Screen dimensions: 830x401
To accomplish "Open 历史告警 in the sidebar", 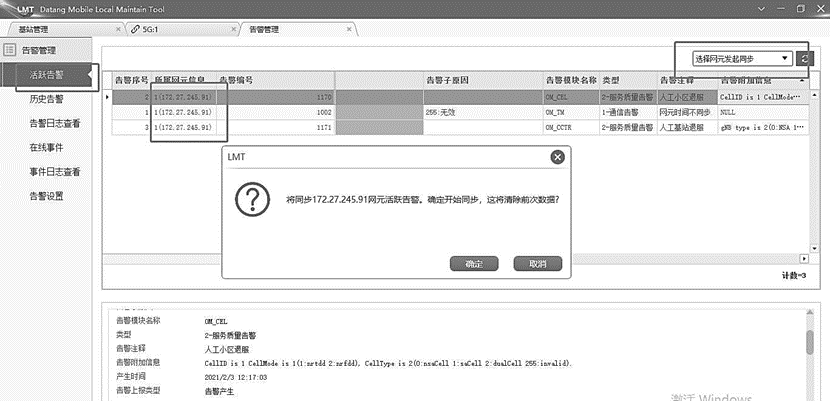I will (47, 99).
